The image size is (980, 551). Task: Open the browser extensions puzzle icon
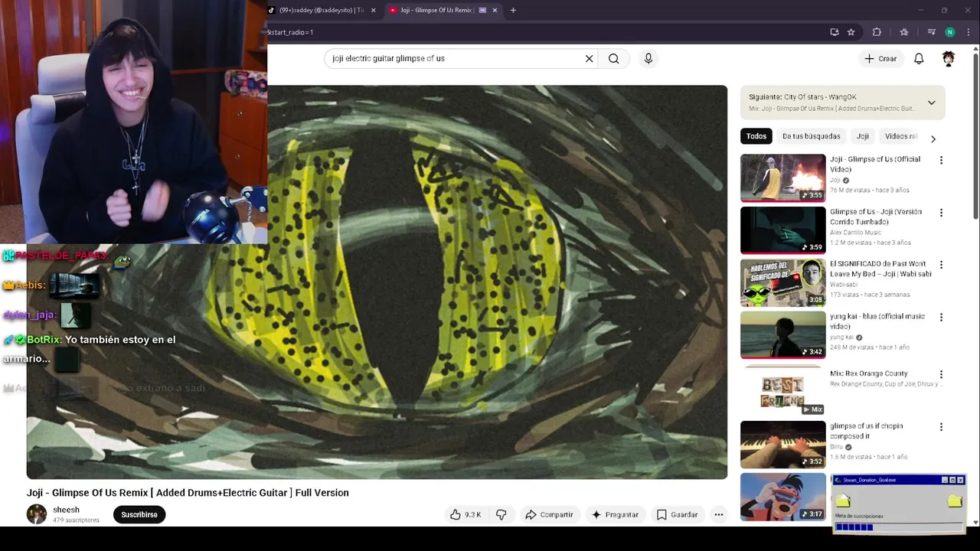pos(877,32)
